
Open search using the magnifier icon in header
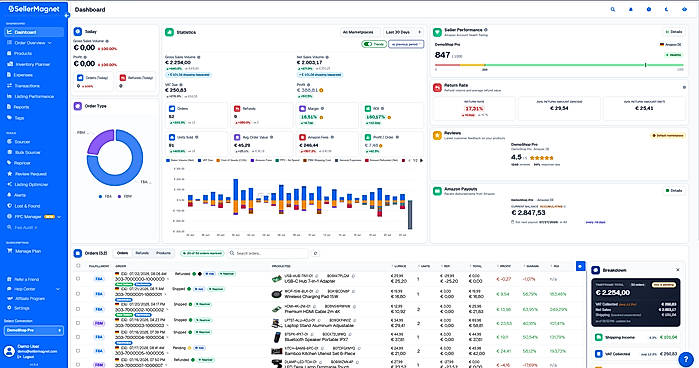[613, 9]
